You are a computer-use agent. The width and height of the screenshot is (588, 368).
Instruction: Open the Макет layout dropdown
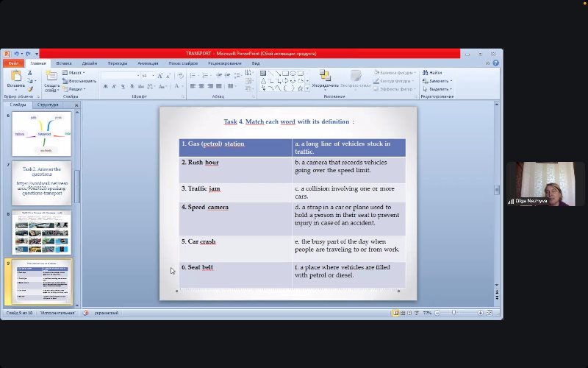[x=73, y=72]
